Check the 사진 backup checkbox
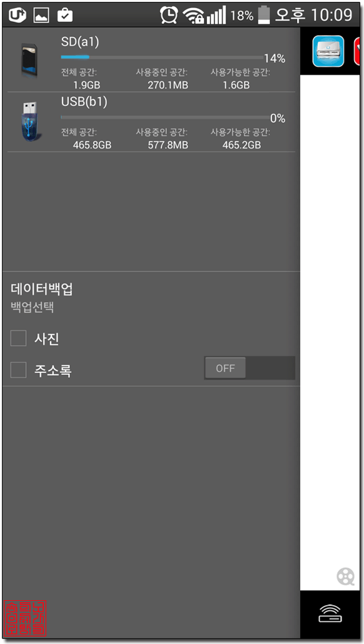The width and height of the screenshot is (364, 644). [x=19, y=338]
